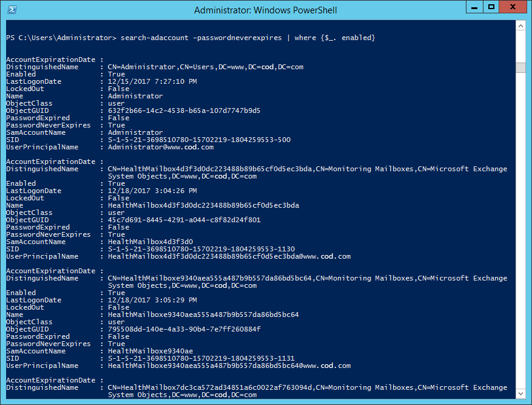This screenshot has height=405, width=532.
Task: Click the CN=Administrator distinguished name value
Action: point(206,67)
